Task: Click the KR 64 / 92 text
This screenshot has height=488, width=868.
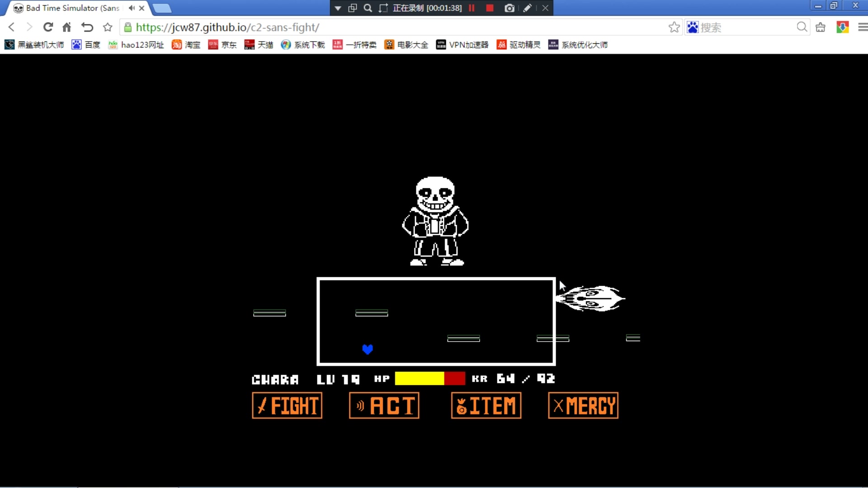Action: point(513,379)
